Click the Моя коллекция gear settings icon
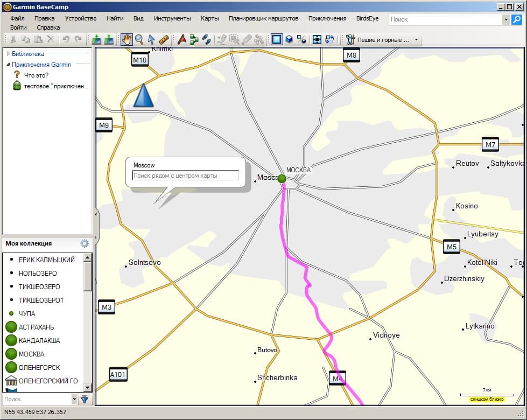The image size is (527, 420). click(x=85, y=243)
